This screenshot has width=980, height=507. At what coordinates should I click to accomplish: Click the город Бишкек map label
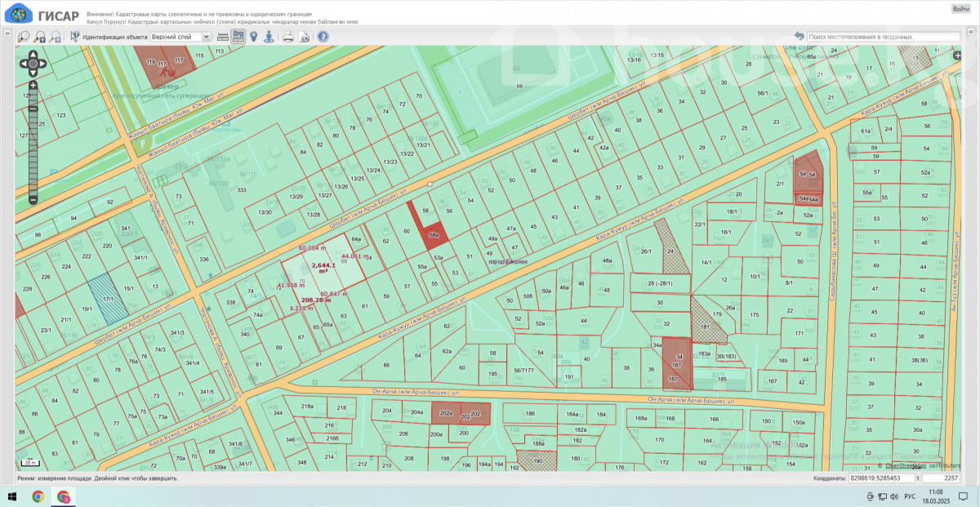tap(509, 261)
